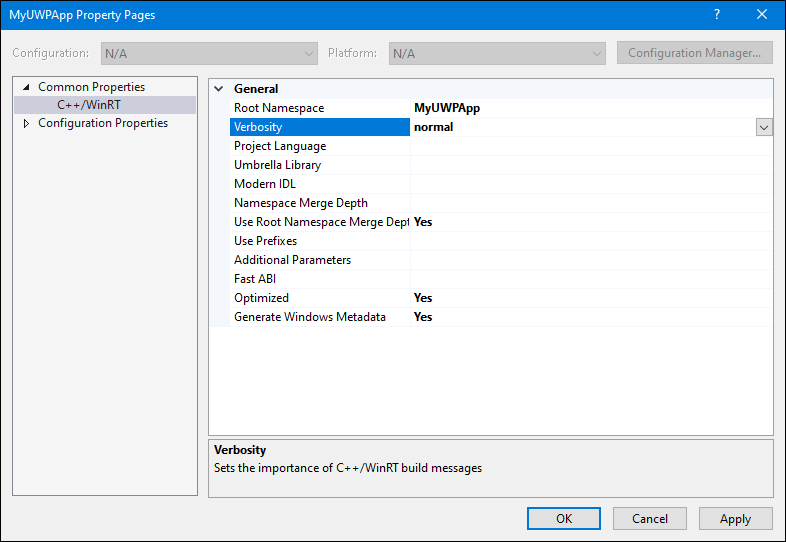Close the MyUWPApp Property Pages dialog
The height and width of the screenshot is (542, 786).
coord(761,15)
